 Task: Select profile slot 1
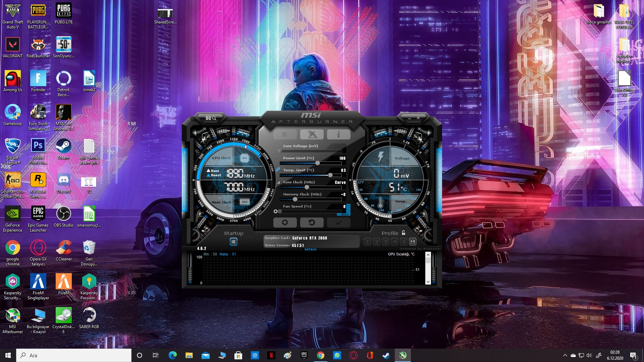(367, 241)
